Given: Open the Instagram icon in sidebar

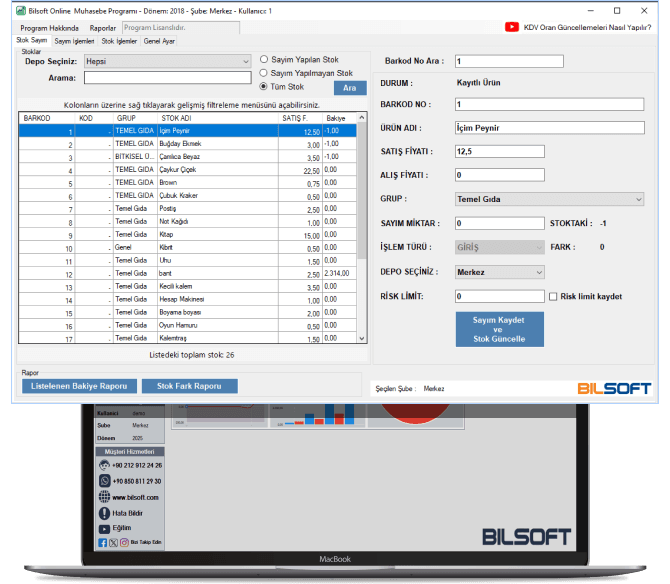Looking at the screenshot, I should coord(124,543).
